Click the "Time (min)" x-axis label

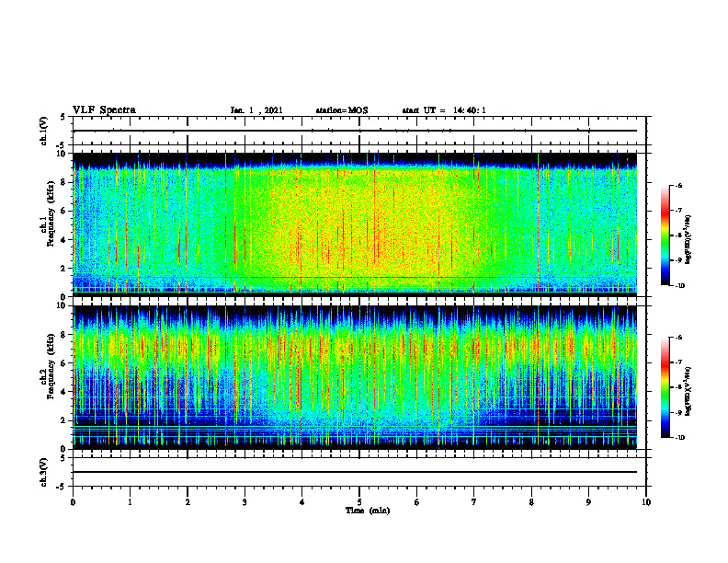(x=368, y=511)
